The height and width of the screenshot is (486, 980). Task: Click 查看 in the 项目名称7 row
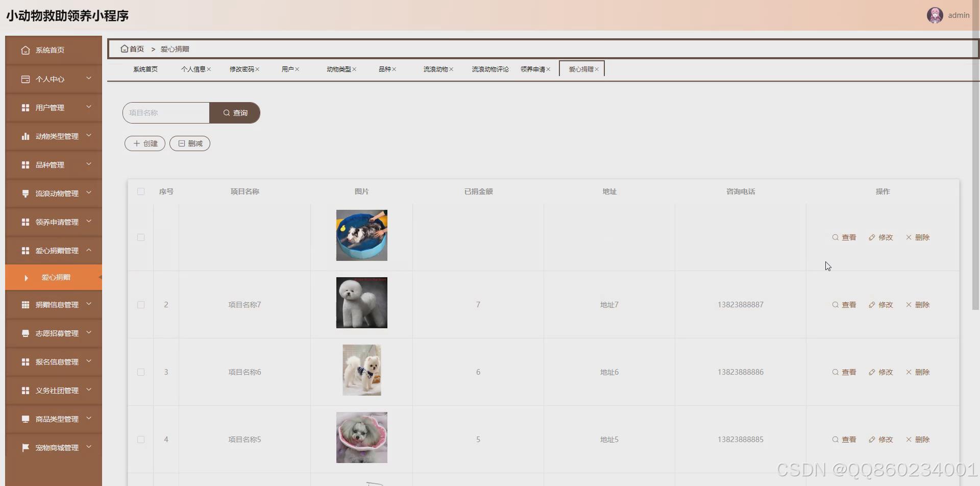[x=844, y=305]
